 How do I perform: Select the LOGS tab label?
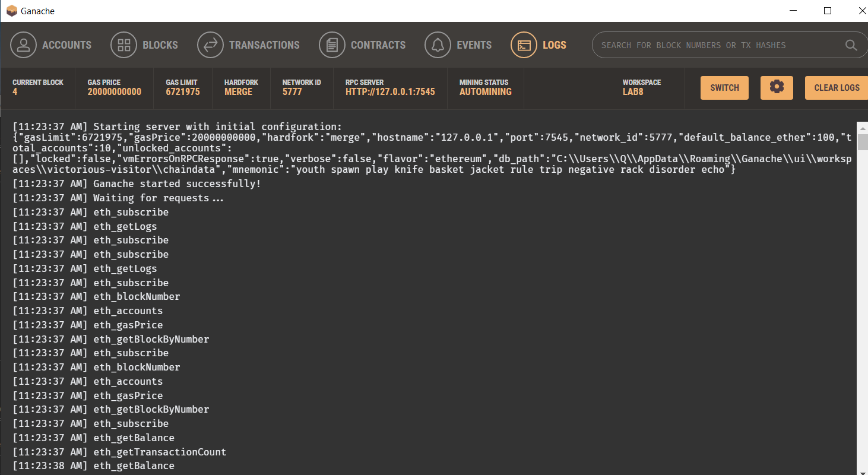pos(555,45)
